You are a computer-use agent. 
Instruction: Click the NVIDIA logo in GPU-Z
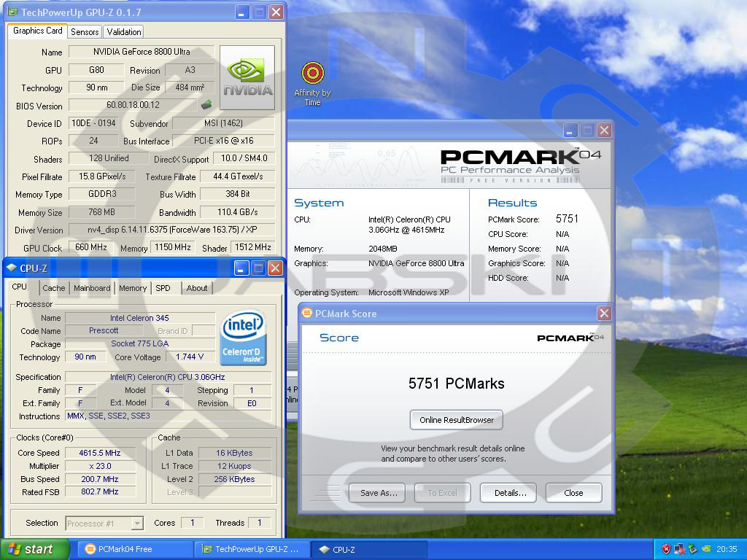click(247, 77)
